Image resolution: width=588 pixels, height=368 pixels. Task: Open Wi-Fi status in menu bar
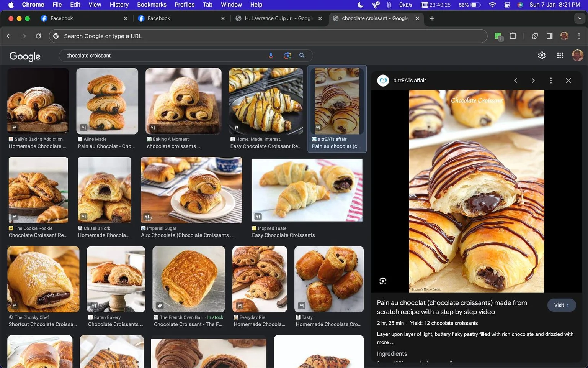tap(492, 5)
